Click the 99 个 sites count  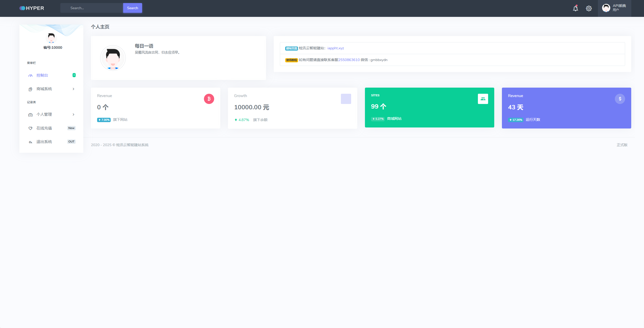click(x=378, y=107)
